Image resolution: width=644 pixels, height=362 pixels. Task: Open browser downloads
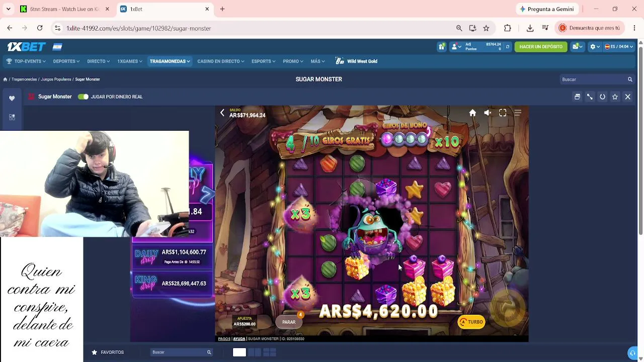click(x=530, y=28)
